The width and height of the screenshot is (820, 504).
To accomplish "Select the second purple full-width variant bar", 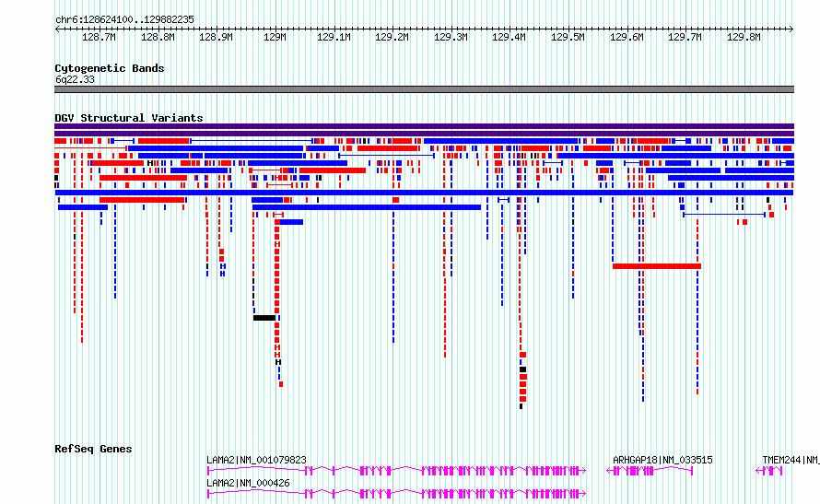I will [x=424, y=134].
